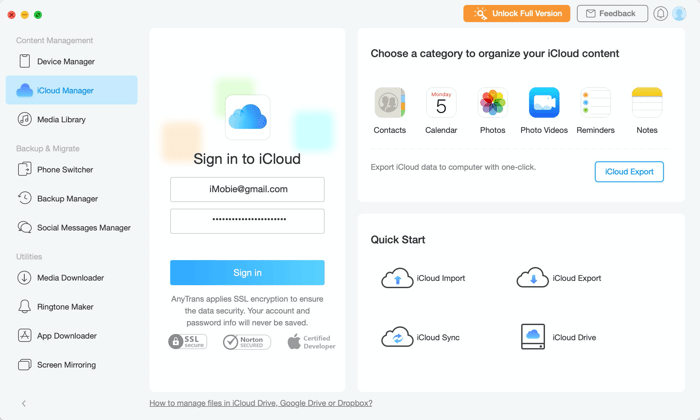Viewport: 700px width, 420px height.
Task: Click the blue Sign in button
Action: (x=247, y=272)
